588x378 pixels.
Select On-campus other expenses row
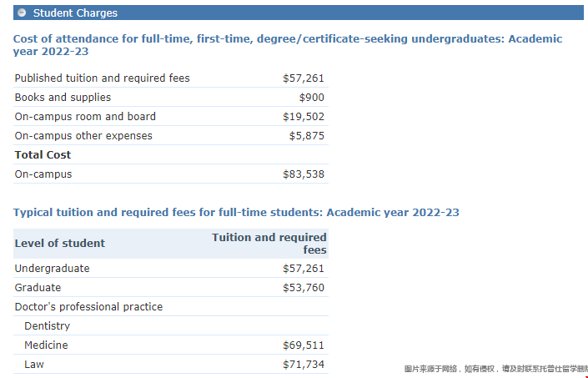tap(83, 136)
